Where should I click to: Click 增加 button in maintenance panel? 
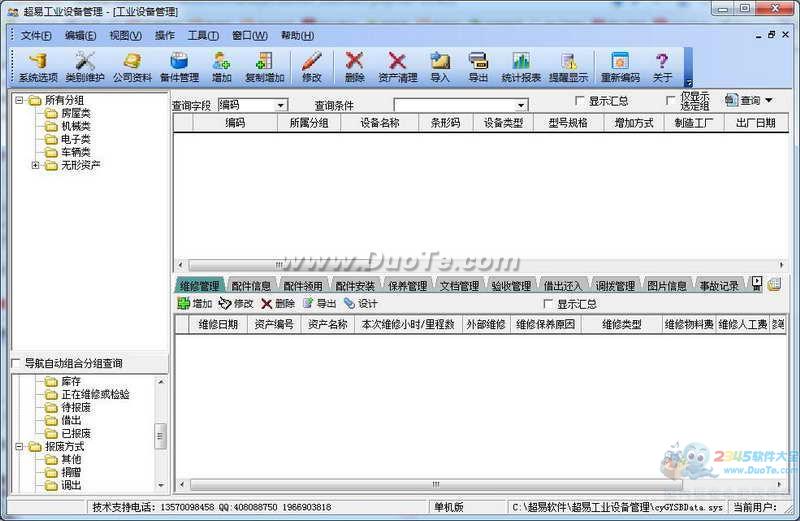(194, 304)
